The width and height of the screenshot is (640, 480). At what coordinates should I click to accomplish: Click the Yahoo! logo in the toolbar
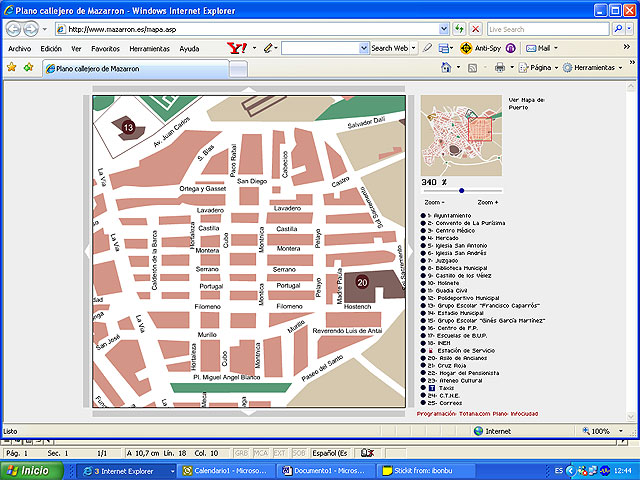(238, 48)
